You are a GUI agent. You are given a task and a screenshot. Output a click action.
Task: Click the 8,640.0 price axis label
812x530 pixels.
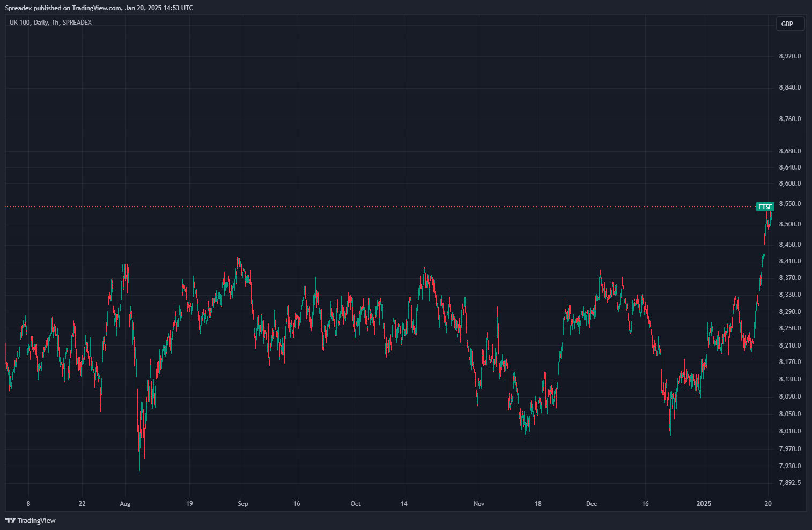tap(790, 167)
